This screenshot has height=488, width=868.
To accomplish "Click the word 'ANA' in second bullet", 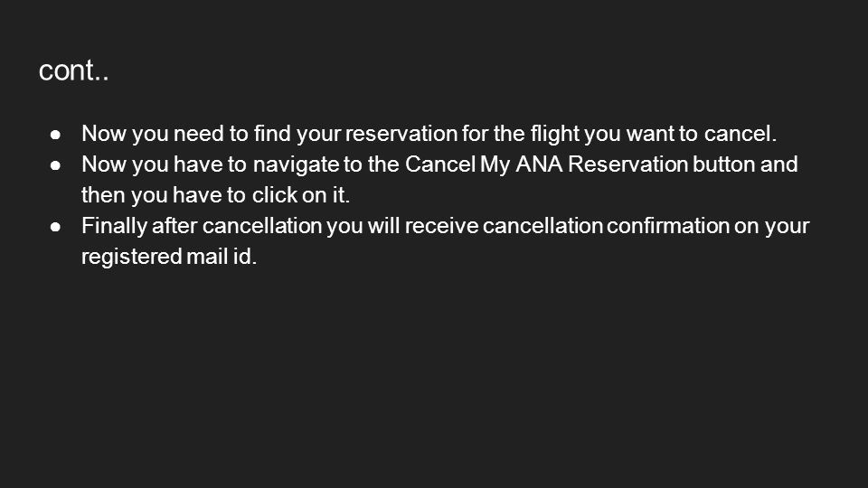I will 539,164.
